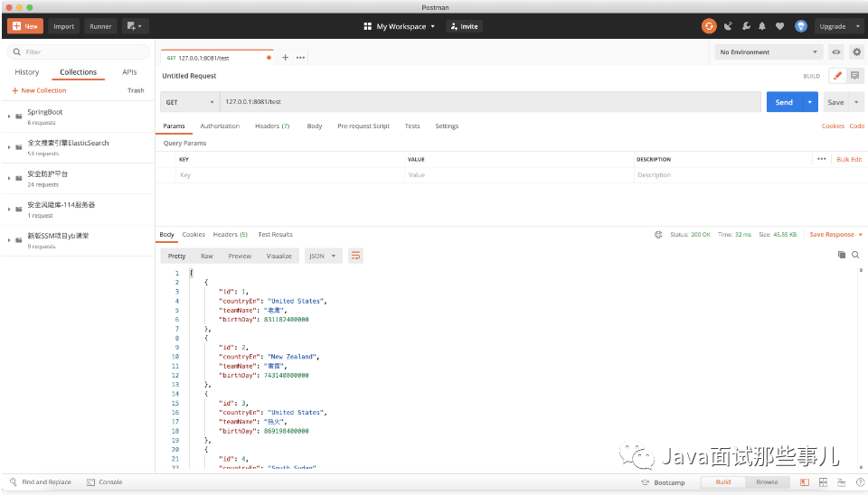Toggle the wrap lines icon
The image size is (868, 495).
[355, 256]
